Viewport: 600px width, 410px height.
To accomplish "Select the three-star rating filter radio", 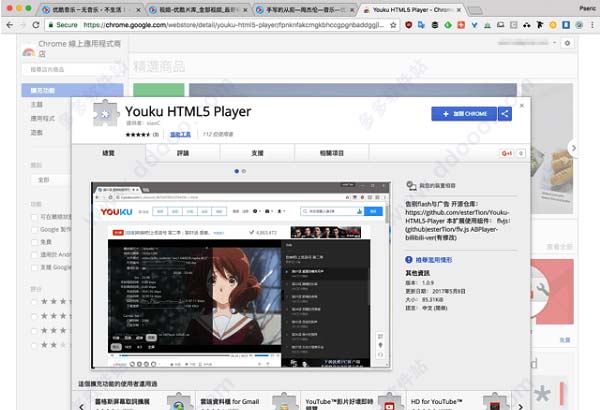I will point(34,331).
